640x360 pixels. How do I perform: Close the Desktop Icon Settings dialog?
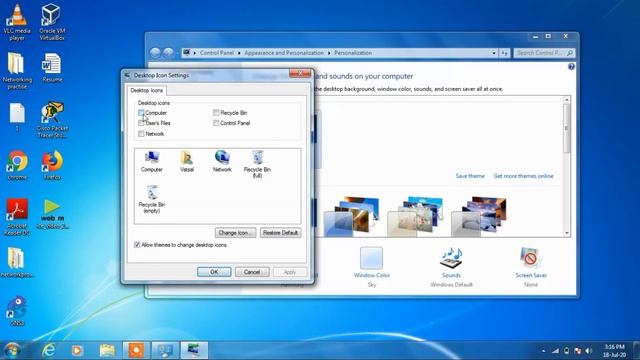(300, 73)
